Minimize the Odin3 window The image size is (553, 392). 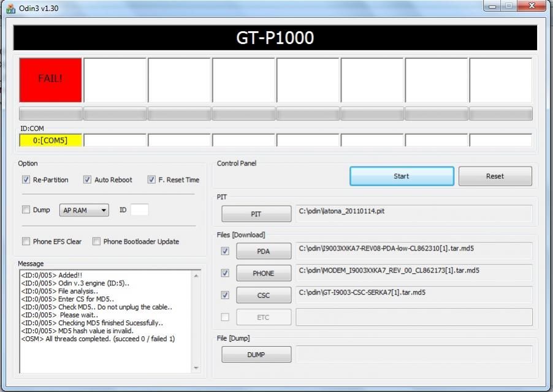point(493,6)
